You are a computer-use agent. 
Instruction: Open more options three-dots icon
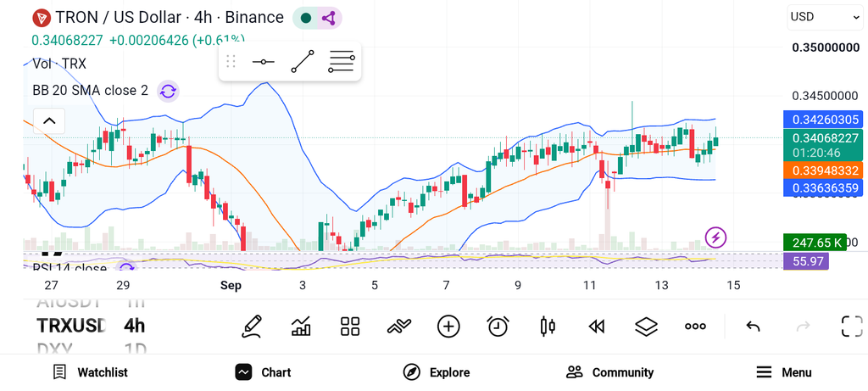[695, 327]
